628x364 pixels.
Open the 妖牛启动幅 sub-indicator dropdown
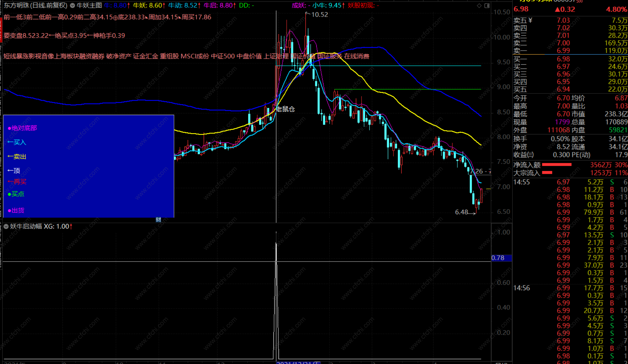pyautogui.click(x=6, y=227)
